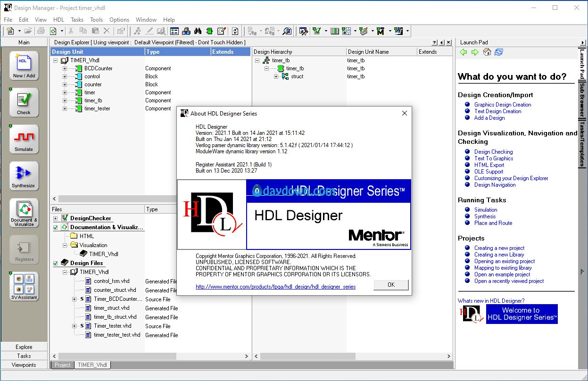Click the Launch Pad forward arrow
Viewport: 588px width, 381px height.
[x=475, y=52]
